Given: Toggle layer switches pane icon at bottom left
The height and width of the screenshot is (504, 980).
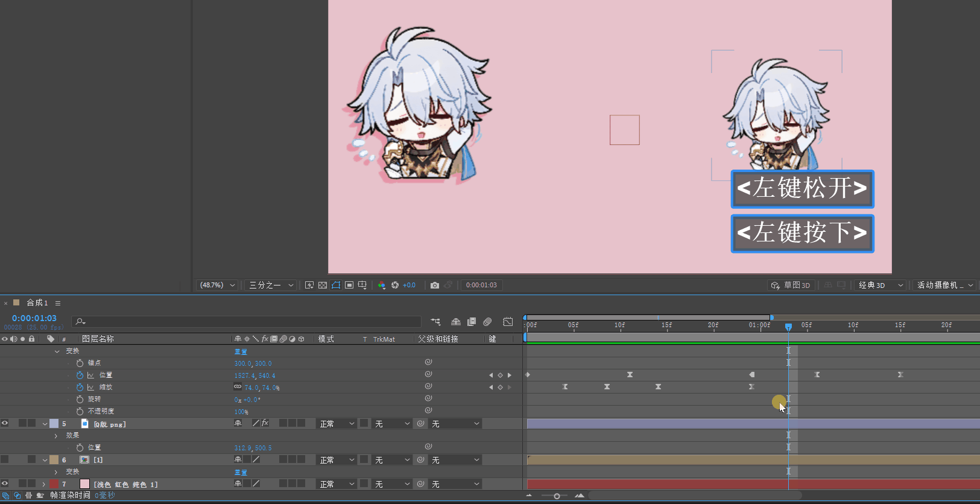Looking at the screenshot, I should (x=5, y=496).
